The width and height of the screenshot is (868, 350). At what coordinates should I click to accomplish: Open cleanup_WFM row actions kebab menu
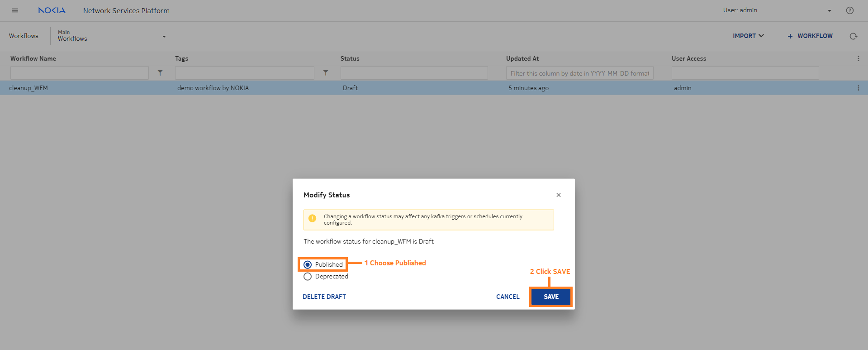[x=858, y=88]
